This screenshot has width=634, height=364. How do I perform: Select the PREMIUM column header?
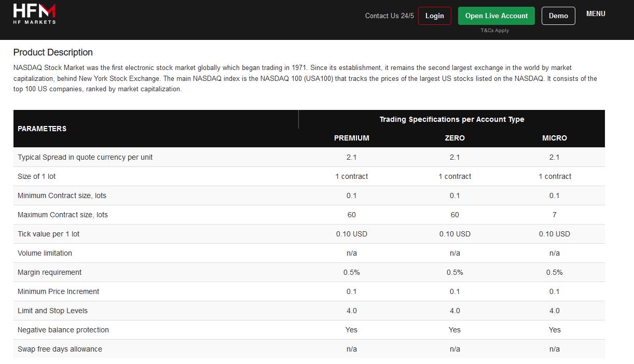[351, 138]
